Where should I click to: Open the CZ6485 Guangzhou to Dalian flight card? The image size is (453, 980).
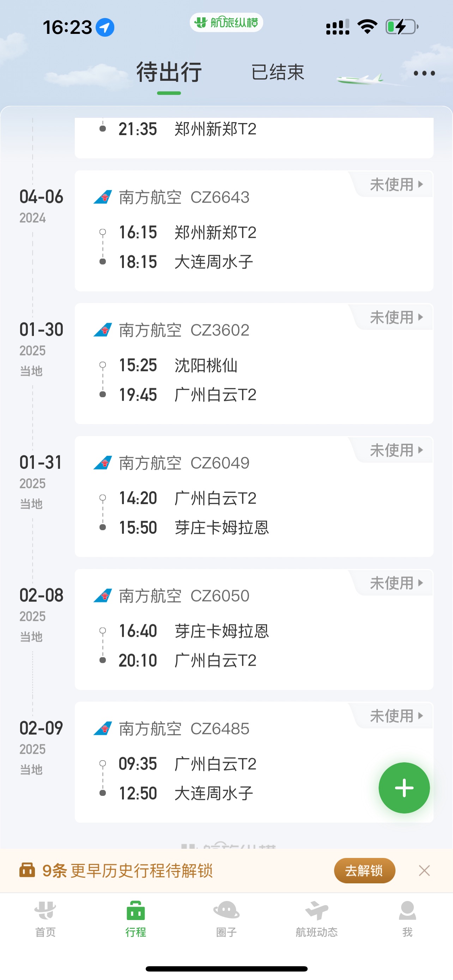pos(254,762)
